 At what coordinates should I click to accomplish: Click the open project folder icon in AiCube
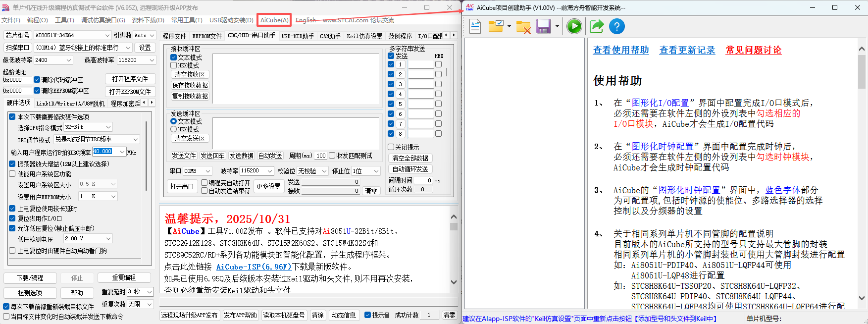[x=496, y=26]
